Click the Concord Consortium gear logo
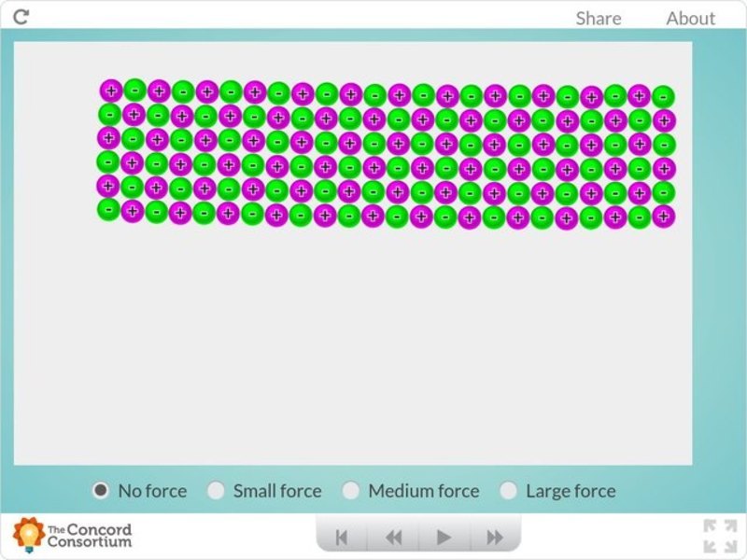747x560 pixels. [30, 532]
